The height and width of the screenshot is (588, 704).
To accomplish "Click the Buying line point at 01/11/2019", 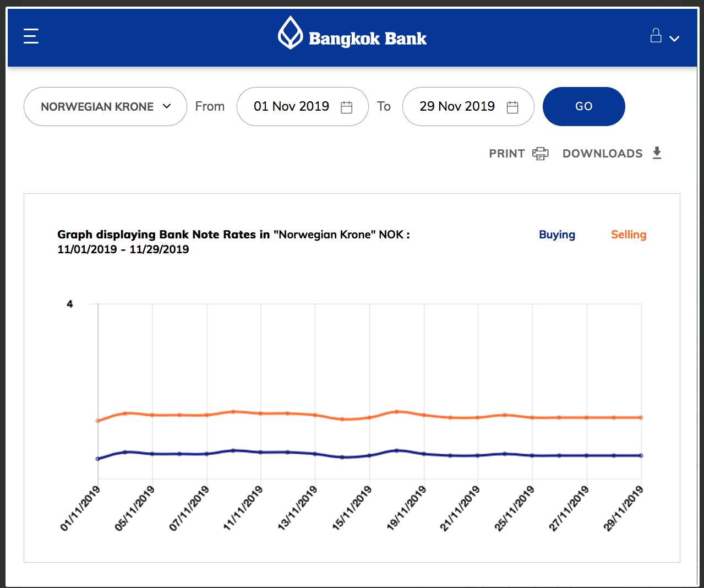I will pyautogui.click(x=98, y=459).
